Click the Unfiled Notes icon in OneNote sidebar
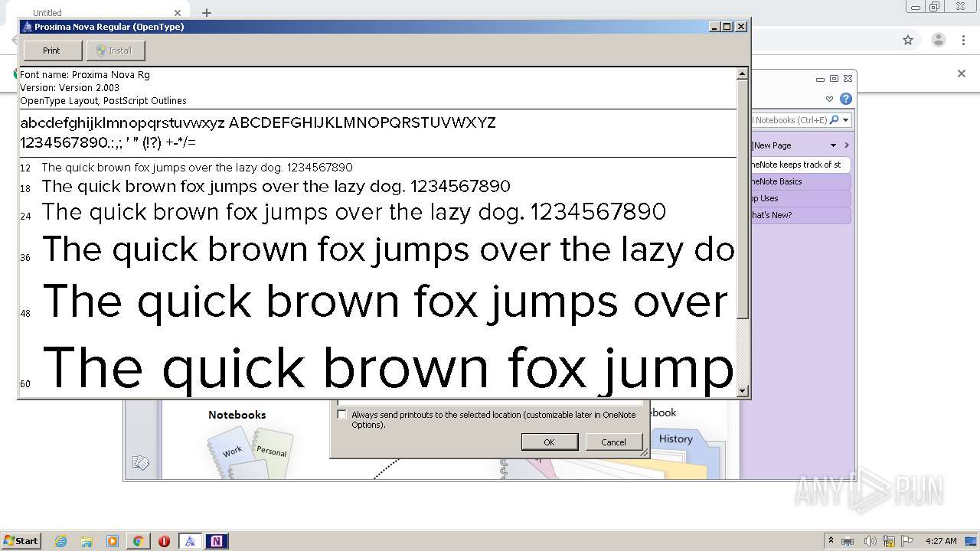This screenshot has width=980, height=551. click(140, 462)
